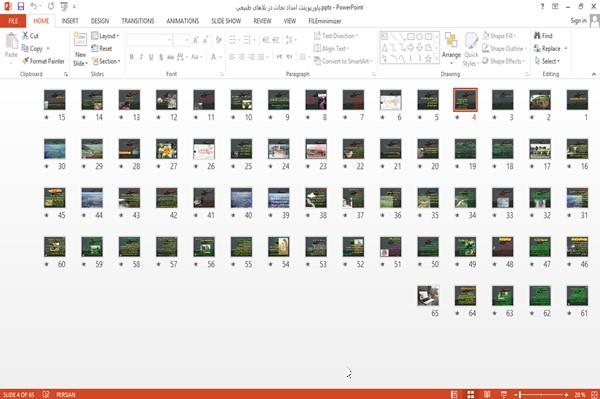This screenshot has width=600, height=399.
Task: Open the PowerPoint Help question mark
Action: click(542, 7)
